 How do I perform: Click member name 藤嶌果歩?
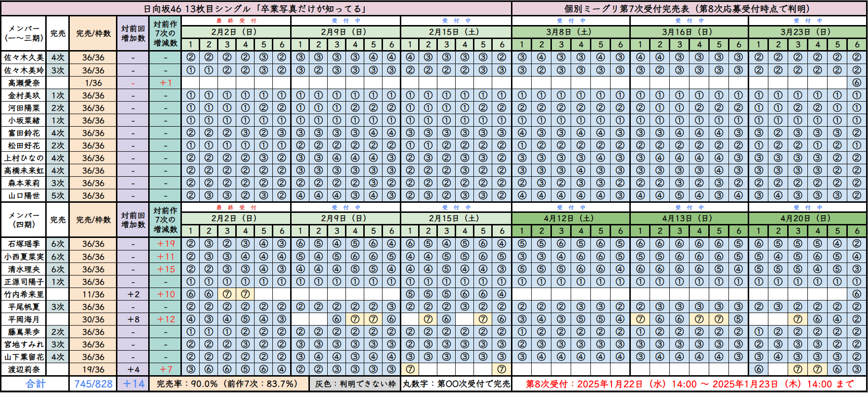tap(24, 332)
